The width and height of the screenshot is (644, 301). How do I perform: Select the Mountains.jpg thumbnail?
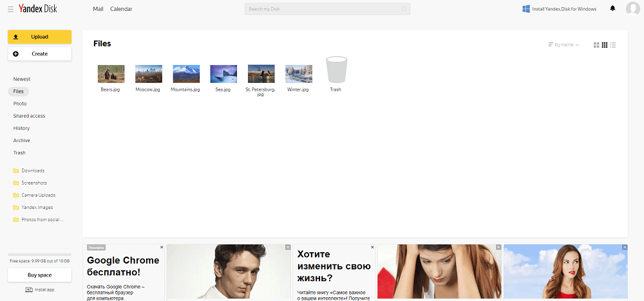tap(185, 74)
